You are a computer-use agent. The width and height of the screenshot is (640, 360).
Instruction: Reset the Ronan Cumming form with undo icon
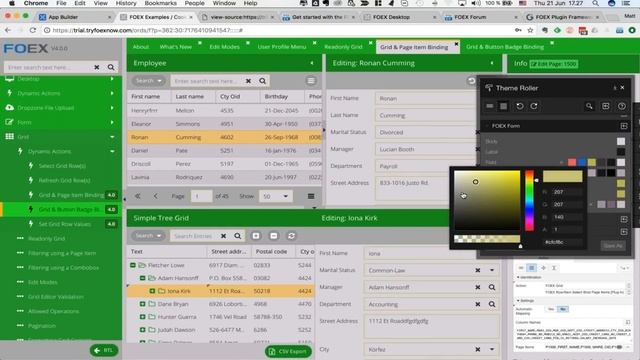point(471,81)
